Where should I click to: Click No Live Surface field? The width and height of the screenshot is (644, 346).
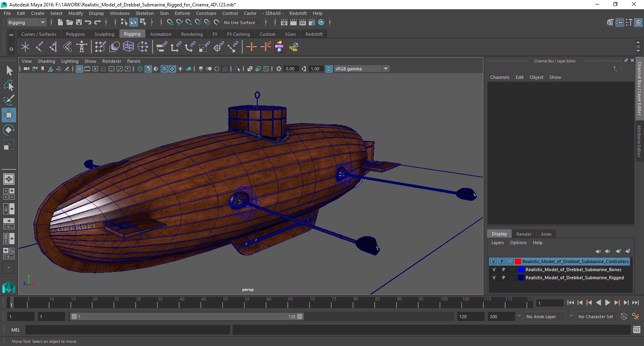242,23
